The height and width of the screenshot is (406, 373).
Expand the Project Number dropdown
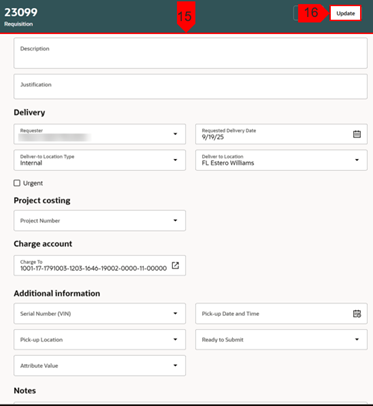click(175, 220)
